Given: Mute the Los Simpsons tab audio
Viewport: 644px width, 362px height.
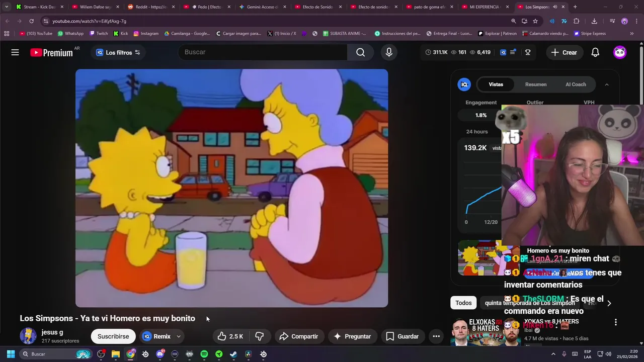Looking at the screenshot, I should [x=555, y=7].
